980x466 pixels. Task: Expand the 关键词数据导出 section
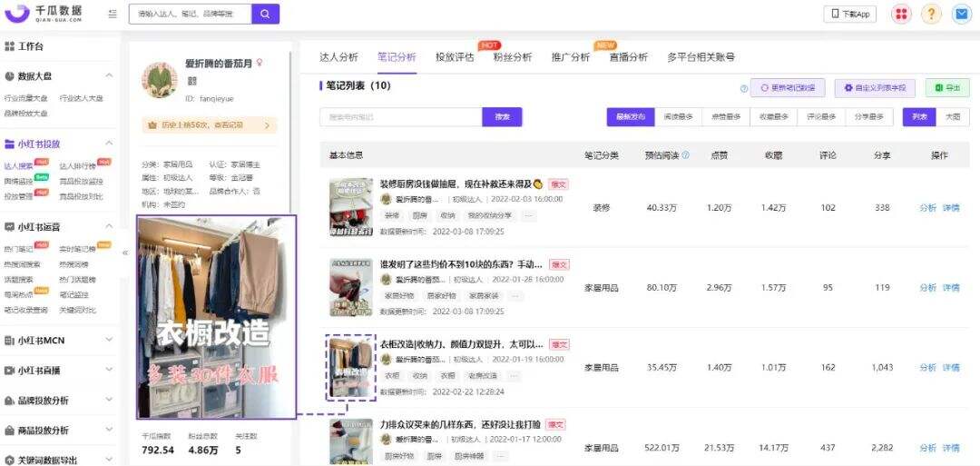tap(59, 460)
